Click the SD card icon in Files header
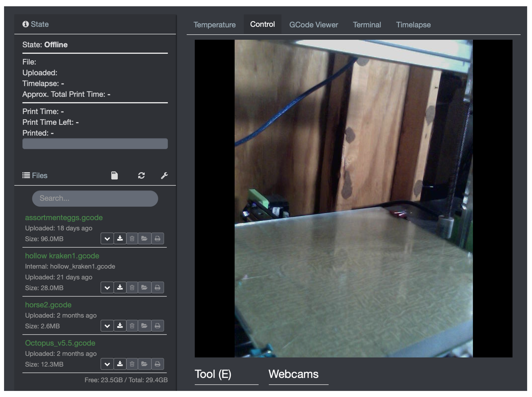Image resolution: width=532 pixels, height=397 pixels. [x=114, y=175]
